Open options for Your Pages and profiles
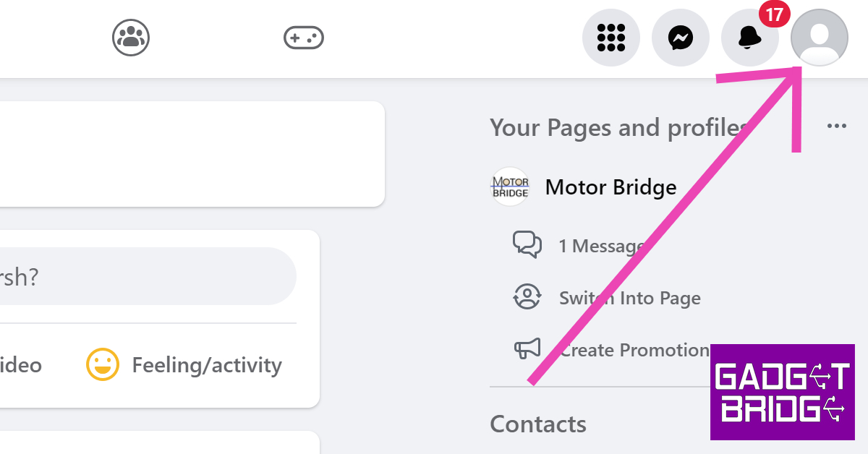This screenshot has height=454, width=868. click(836, 127)
